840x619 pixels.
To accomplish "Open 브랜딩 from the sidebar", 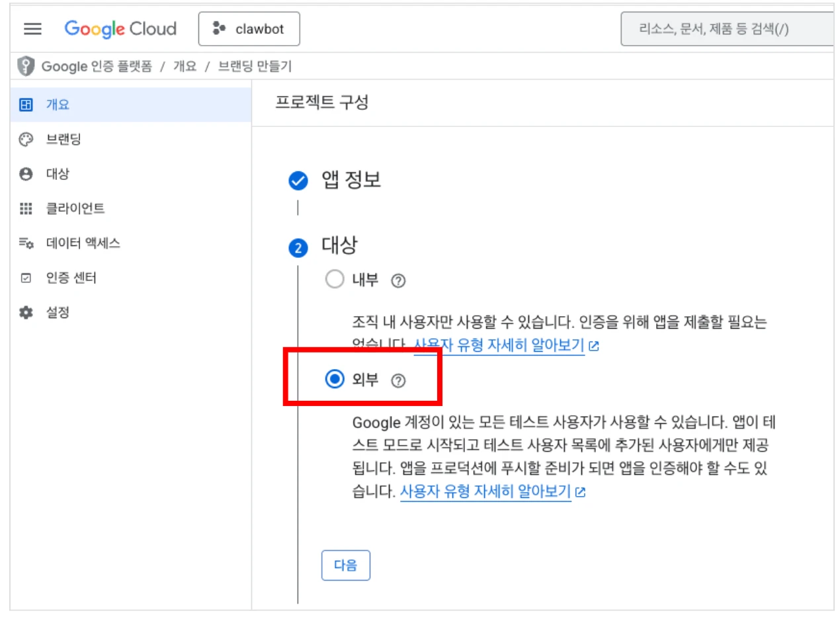I will [x=63, y=140].
